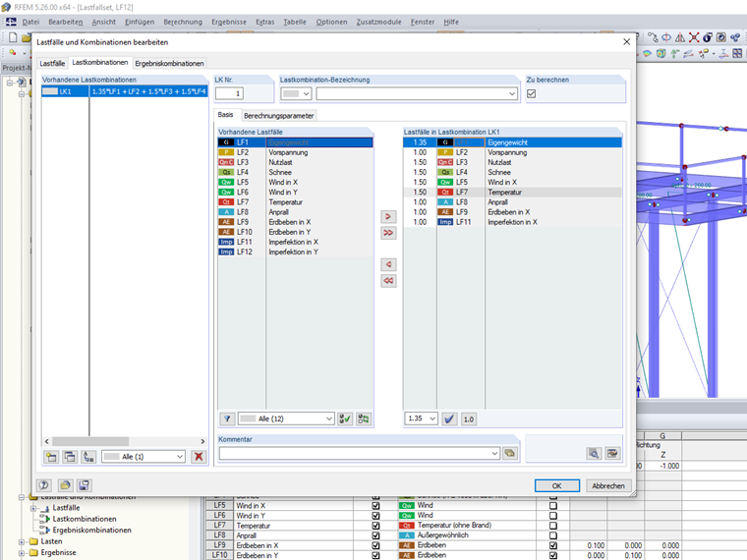
Task: Select Ergebniskombinationen in the navigator tree
Action: click(92, 530)
